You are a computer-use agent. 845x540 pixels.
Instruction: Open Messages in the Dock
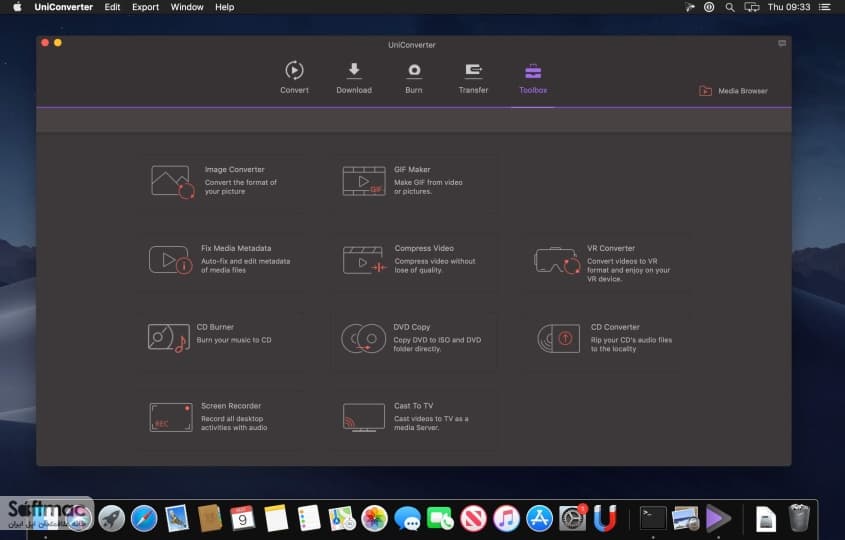407,519
